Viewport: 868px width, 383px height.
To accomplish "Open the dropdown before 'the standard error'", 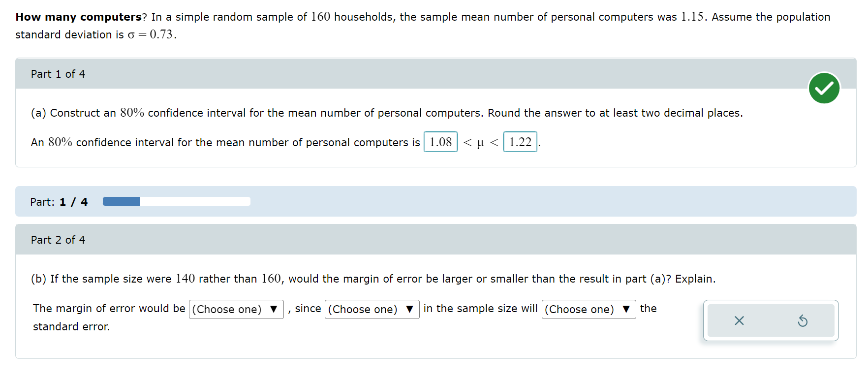I will (x=589, y=309).
